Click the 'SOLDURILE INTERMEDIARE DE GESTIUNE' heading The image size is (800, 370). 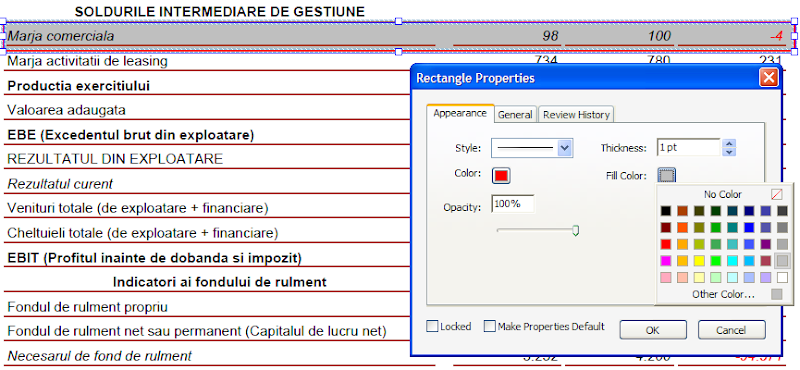(x=220, y=12)
